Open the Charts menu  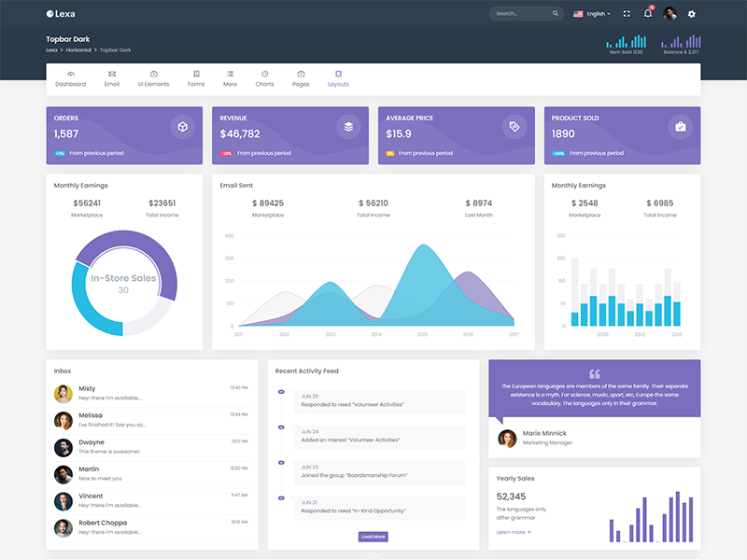pyautogui.click(x=264, y=78)
